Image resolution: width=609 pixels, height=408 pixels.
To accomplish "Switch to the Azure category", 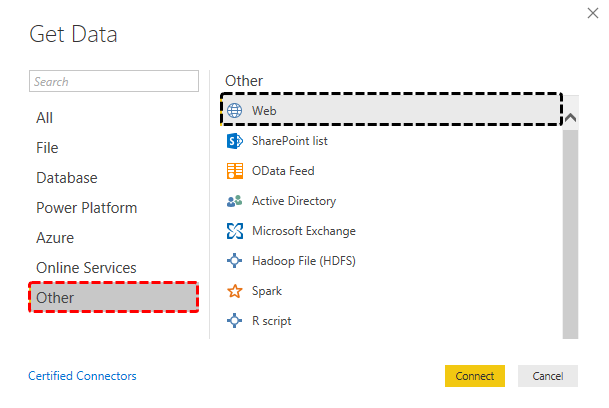I will pyautogui.click(x=55, y=238).
